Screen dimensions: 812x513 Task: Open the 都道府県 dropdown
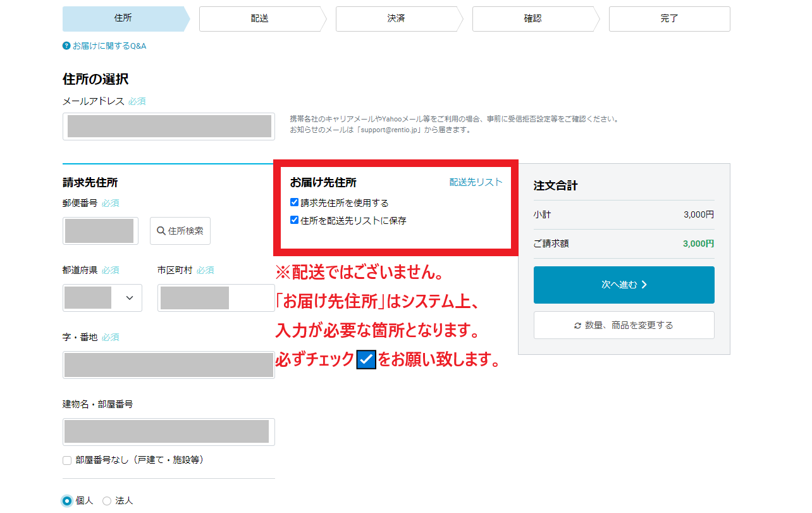102,298
